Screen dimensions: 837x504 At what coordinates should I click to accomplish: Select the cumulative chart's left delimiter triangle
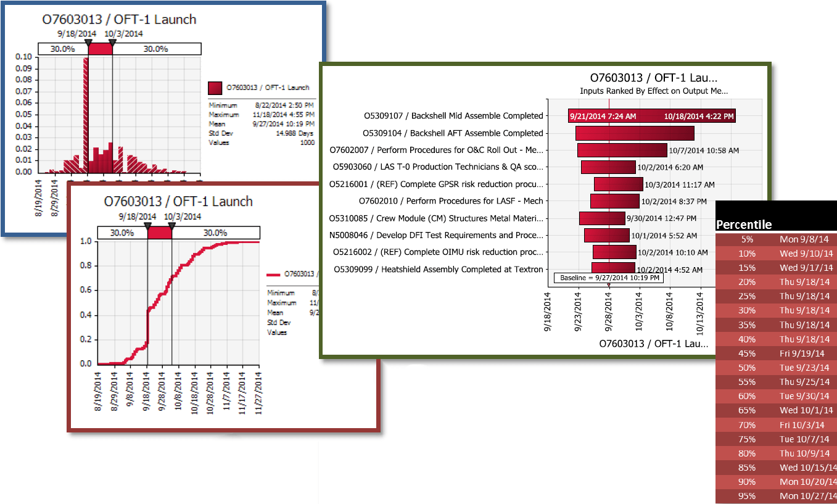147,226
